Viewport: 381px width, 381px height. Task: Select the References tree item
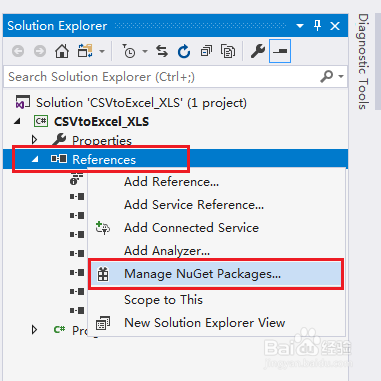coord(104,160)
